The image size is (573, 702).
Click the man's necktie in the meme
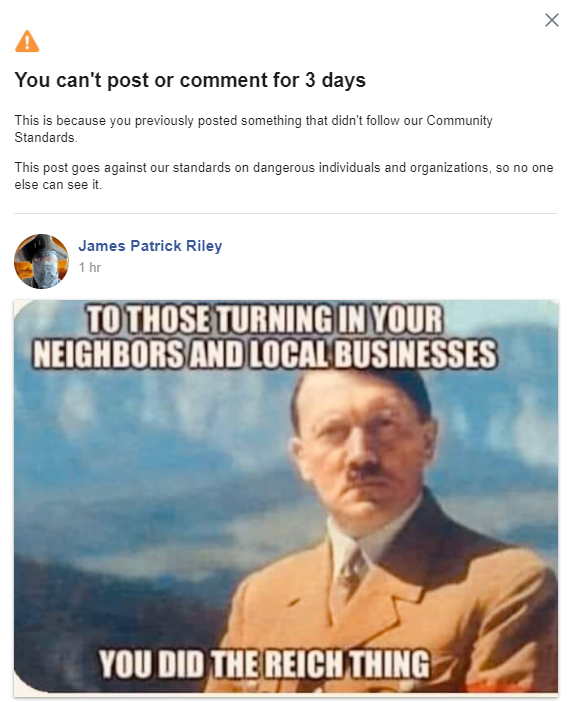354,569
